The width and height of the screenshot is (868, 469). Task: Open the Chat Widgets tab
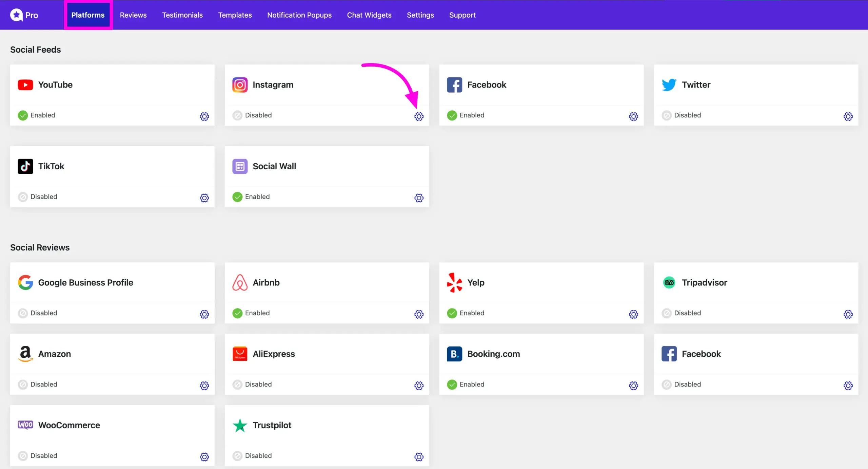369,15
